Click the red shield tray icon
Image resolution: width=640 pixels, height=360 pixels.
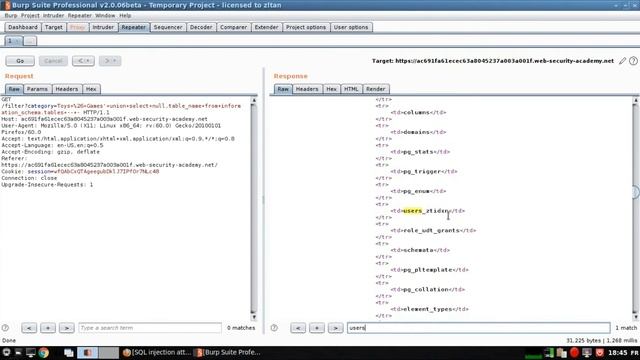pyautogui.click(x=600, y=353)
